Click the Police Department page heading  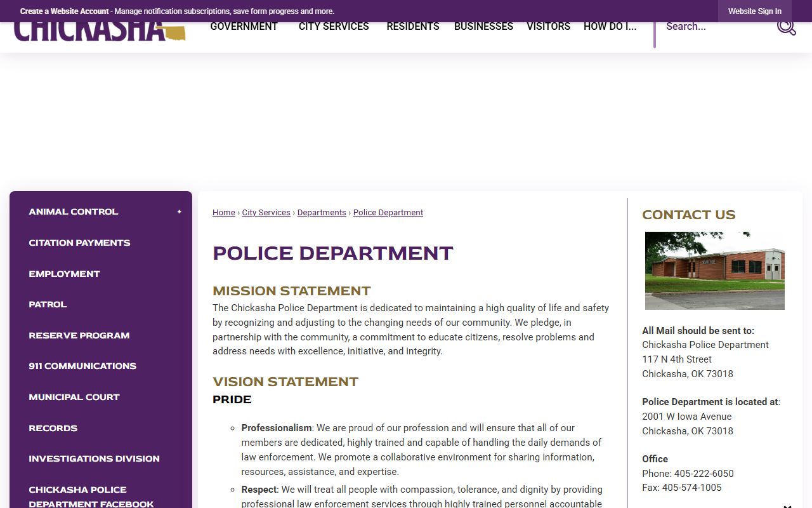(333, 253)
